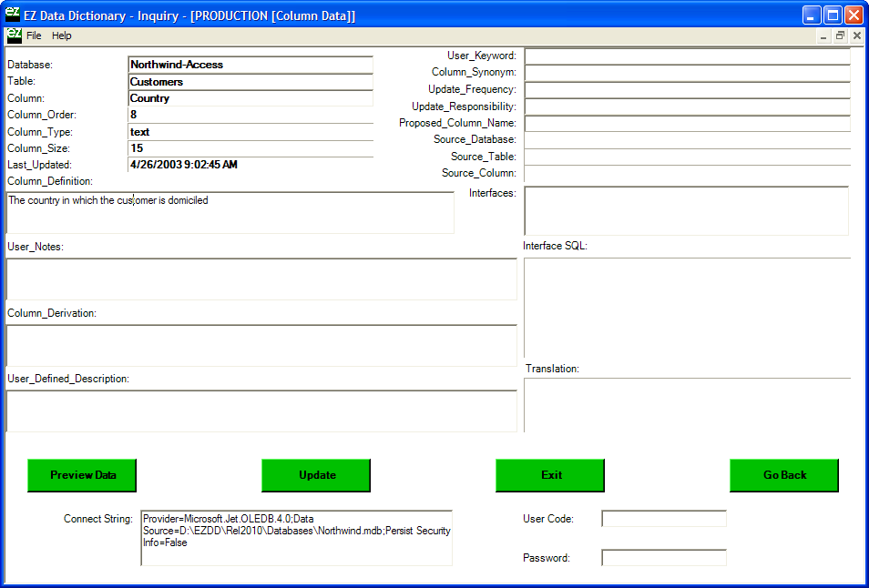Select the Update_Frequency input field
Image resolution: width=869 pixels, height=588 pixels.
click(x=687, y=90)
